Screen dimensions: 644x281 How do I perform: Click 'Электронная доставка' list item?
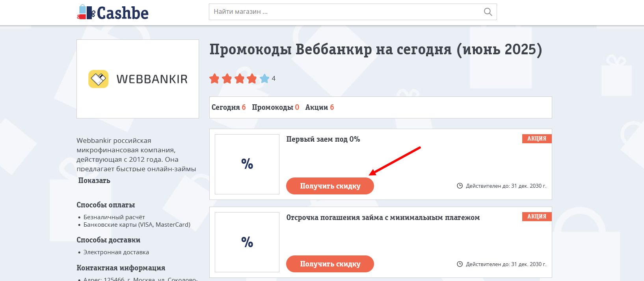116,252
